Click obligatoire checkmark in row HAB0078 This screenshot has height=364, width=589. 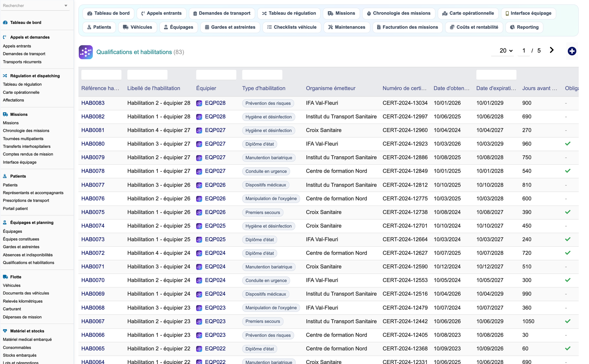568,171
